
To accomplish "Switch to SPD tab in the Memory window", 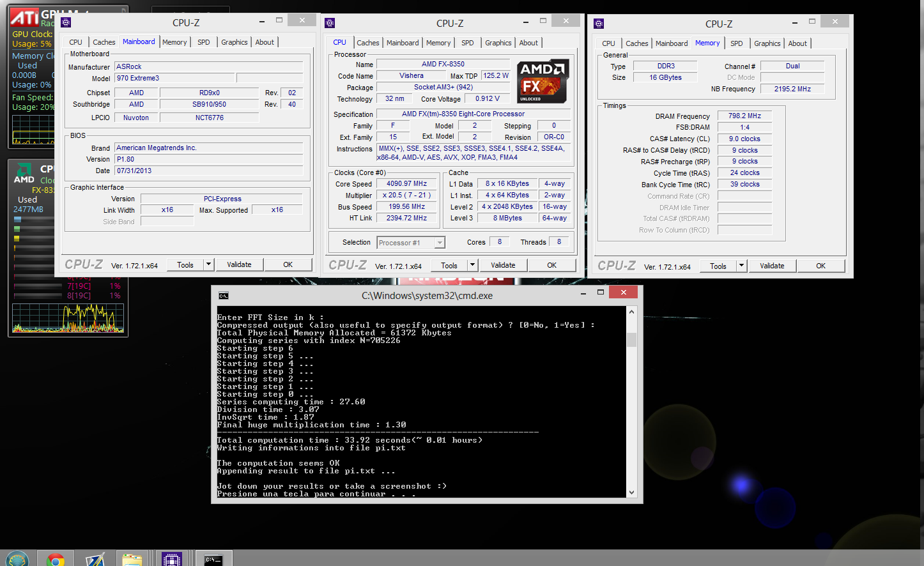I will [737, 43].
